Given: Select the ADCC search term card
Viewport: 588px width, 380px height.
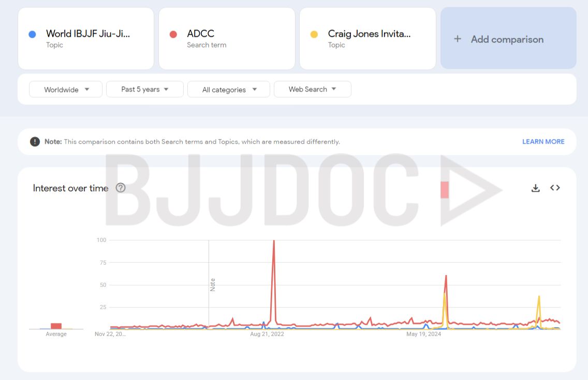Looking at the screenshot, I should 228,38.
